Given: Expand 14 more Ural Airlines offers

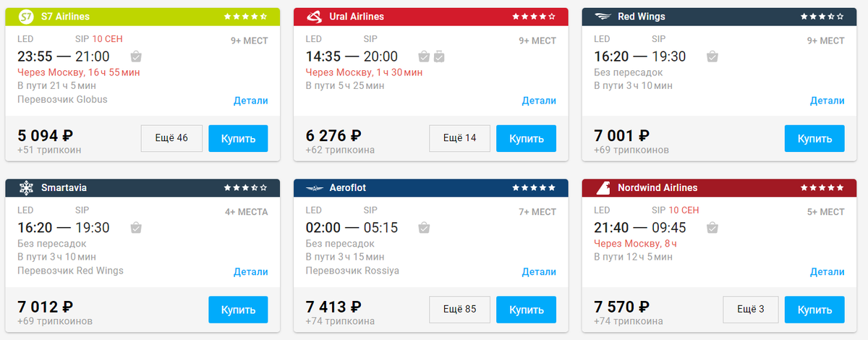Looking at the screenshot, I should (459, 138).
